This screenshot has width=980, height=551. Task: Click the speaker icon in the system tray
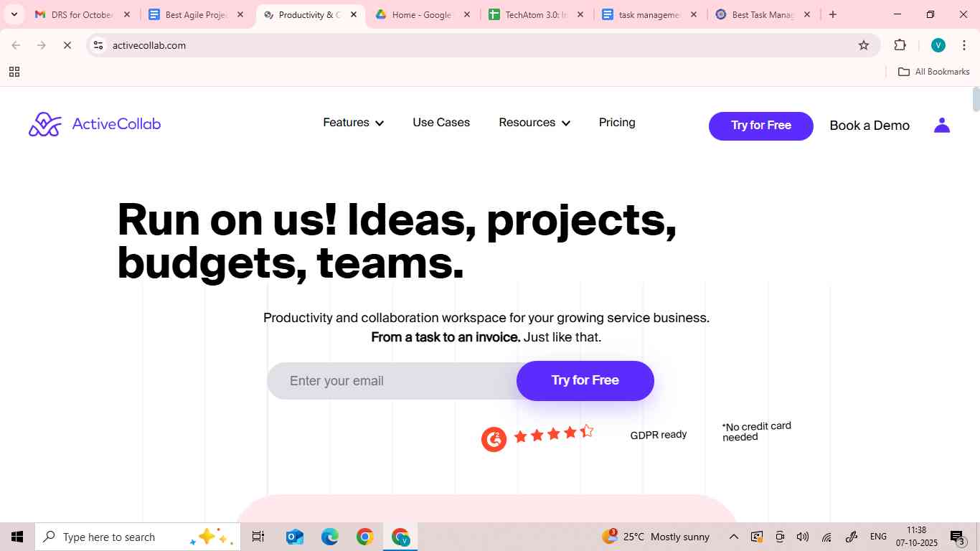(803, 537)
